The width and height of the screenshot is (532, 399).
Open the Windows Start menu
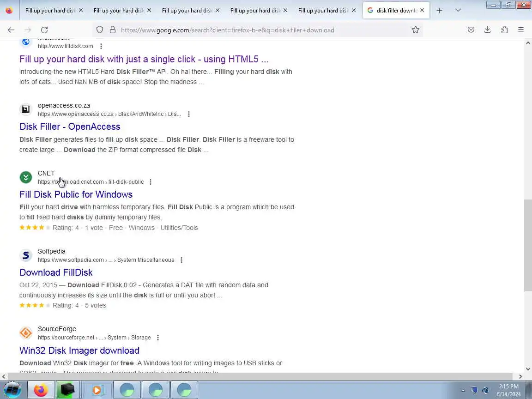pos(12,390)
